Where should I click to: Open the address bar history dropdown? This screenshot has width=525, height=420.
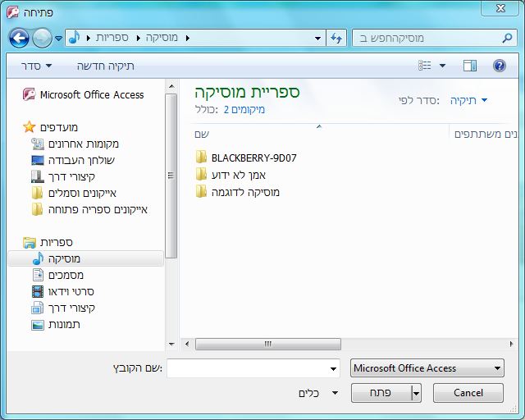[x=318, y=39]
